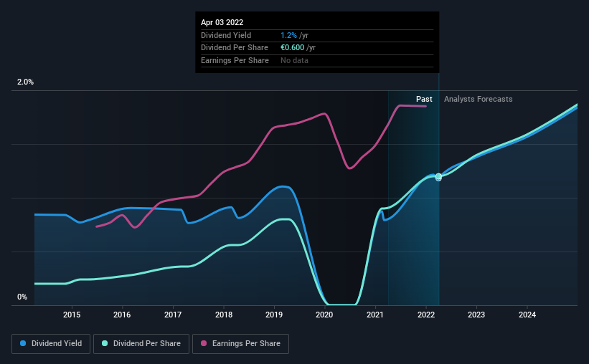The height and width of the screenshot is (364, 589).
Task: Click the 0% y-axis label
Action: click(x=22, y=297)
